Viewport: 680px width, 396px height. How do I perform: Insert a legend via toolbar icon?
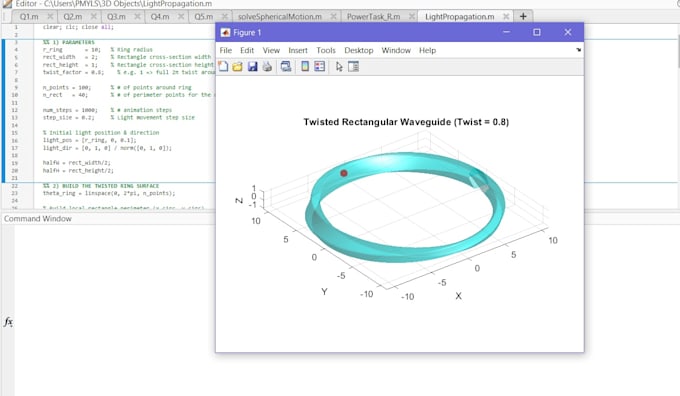[320, 66]
